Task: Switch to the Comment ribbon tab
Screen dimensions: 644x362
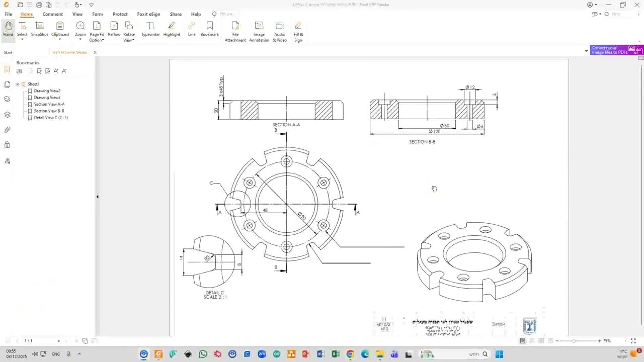Action: pyautogui.click(x=53, y=14)
